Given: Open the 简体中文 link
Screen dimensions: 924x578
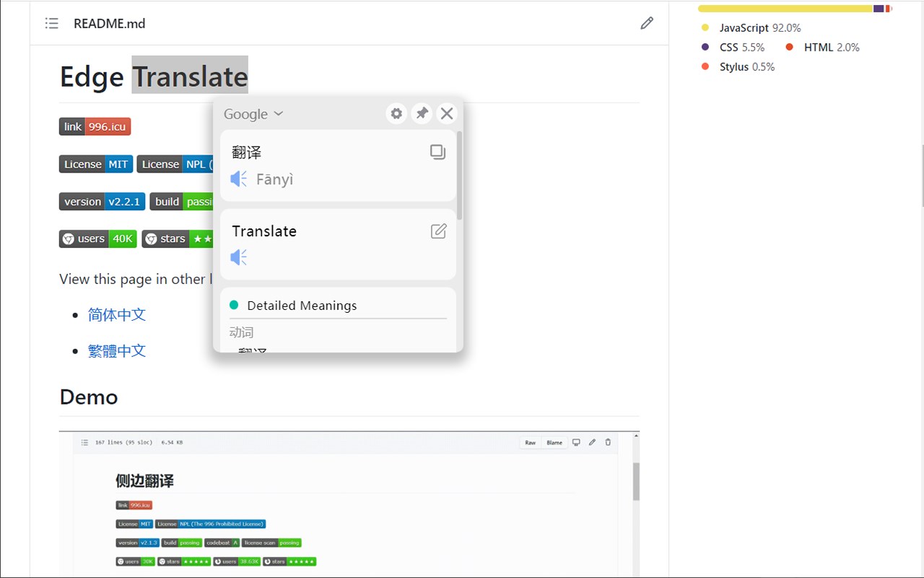Looking at the screenshot, I should point(117,314).
